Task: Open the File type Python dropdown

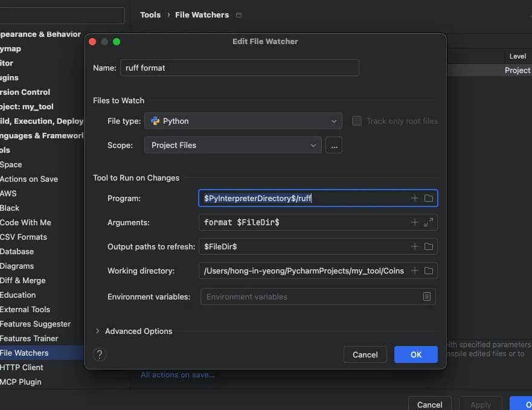Action: (243, 121)
